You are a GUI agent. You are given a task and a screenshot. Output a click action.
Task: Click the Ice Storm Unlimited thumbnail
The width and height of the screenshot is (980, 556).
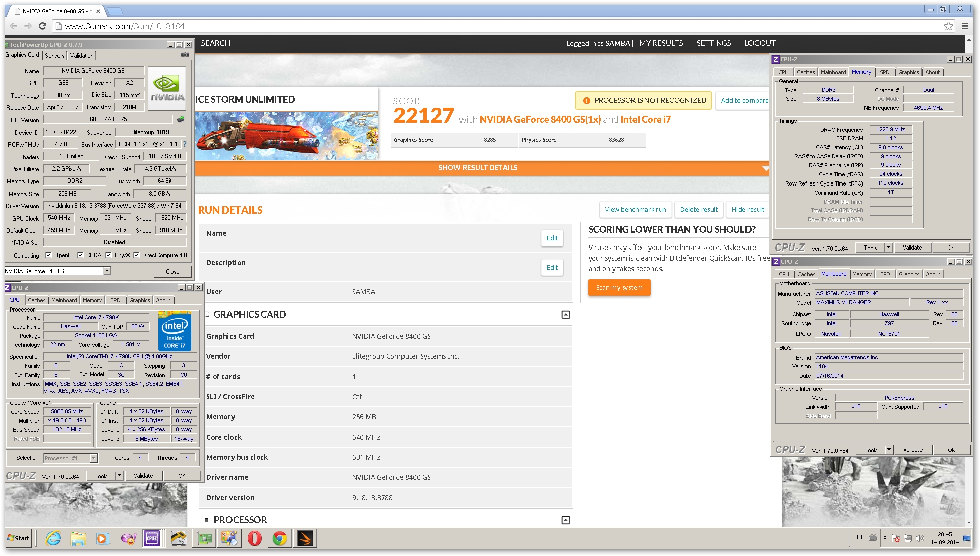coord(286,136)
